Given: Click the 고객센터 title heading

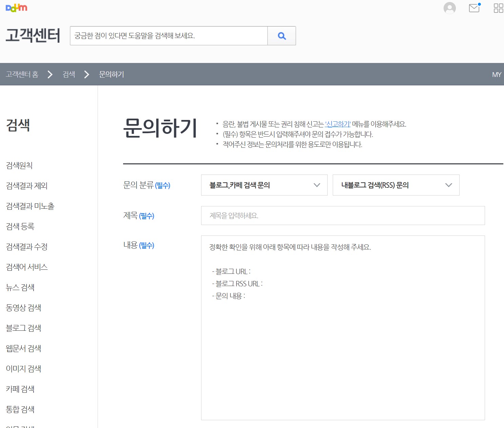Looking at the screenshot, I should click(x=33, y=36).
